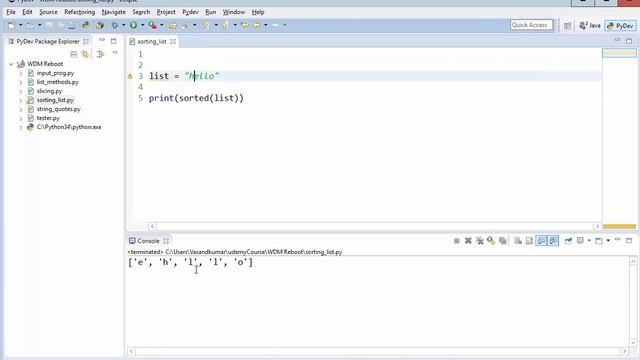Toggle show console on standard output

541,241
